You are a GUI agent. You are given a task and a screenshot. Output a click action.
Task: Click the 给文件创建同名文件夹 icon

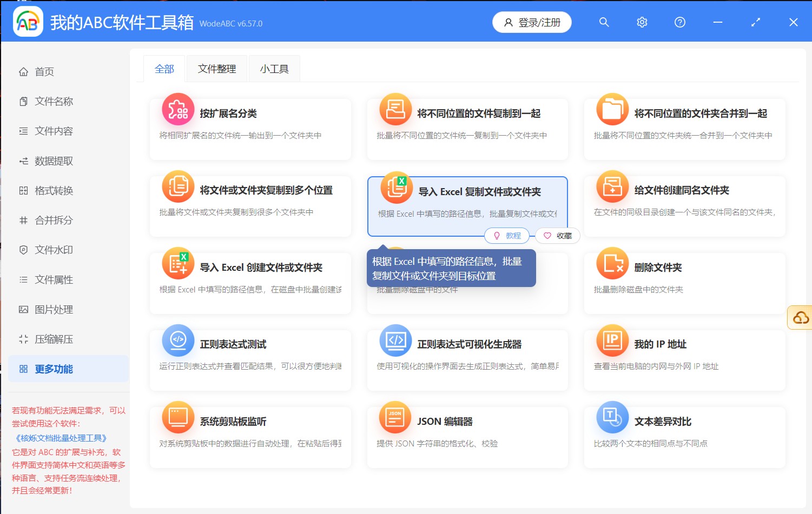(612, 186)
